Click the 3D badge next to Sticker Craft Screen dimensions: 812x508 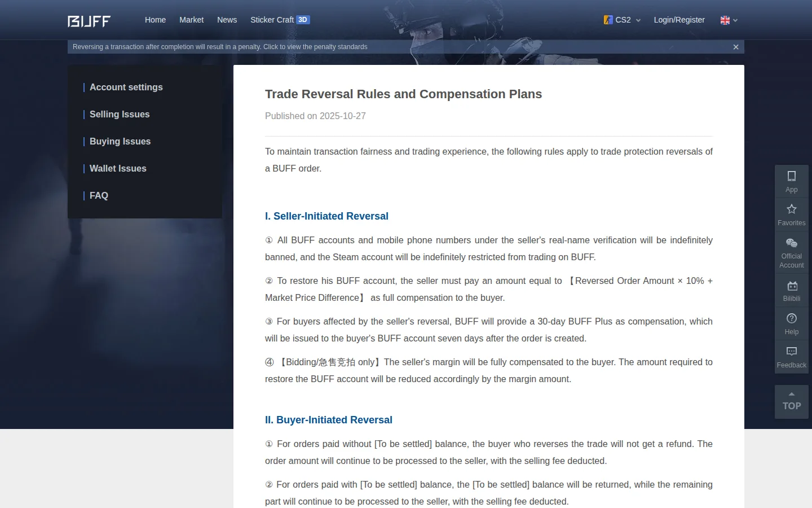[x=303, y=20]
